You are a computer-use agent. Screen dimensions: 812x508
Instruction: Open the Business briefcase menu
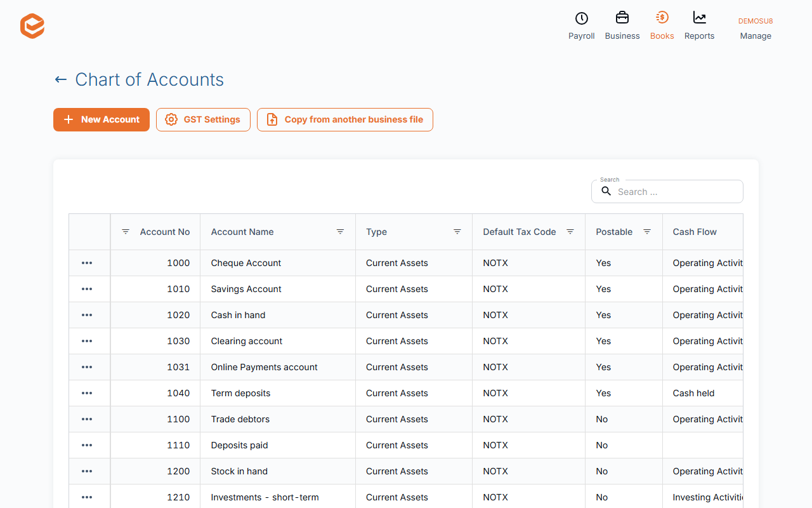click(x=622, y=26)
